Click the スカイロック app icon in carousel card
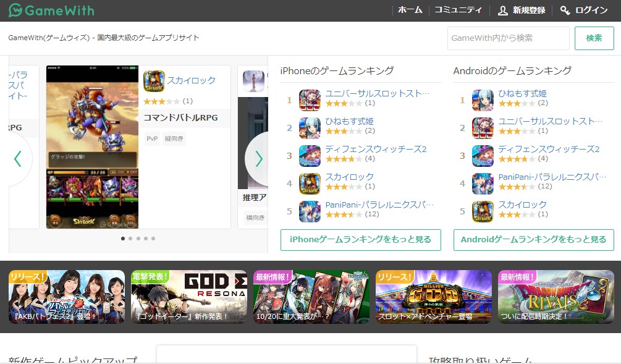The width and height of the screenshot is (621, 364). pyautogui.click(x=154, y=81)
